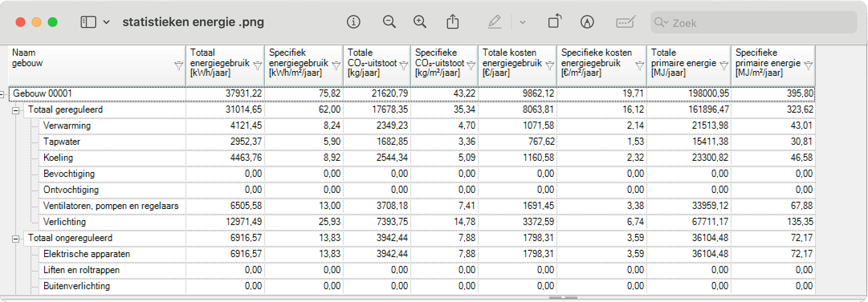Select Ventilatoren, pompen en regelaars row

coord(427,206)
